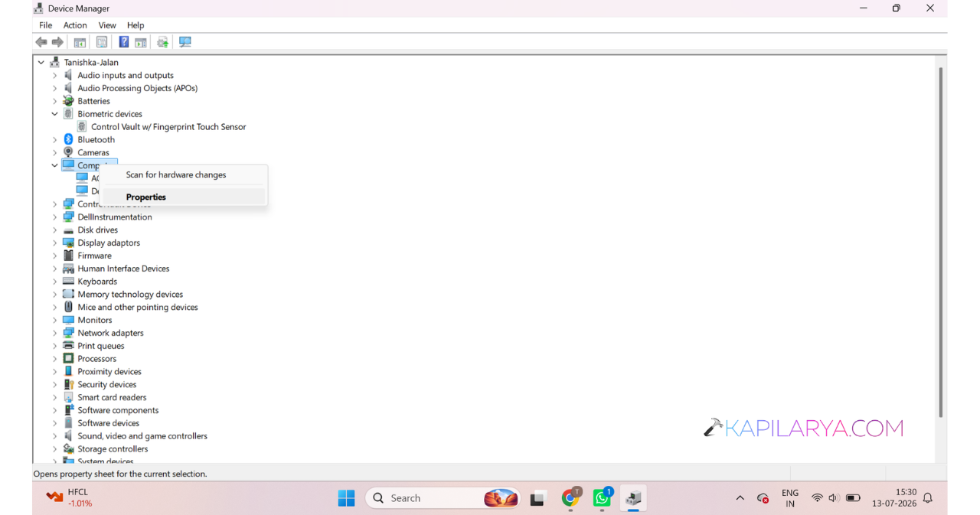Screen dimensions: 980x515
Task: Open the Task View taskbar icon
Action: coord(537,498)
